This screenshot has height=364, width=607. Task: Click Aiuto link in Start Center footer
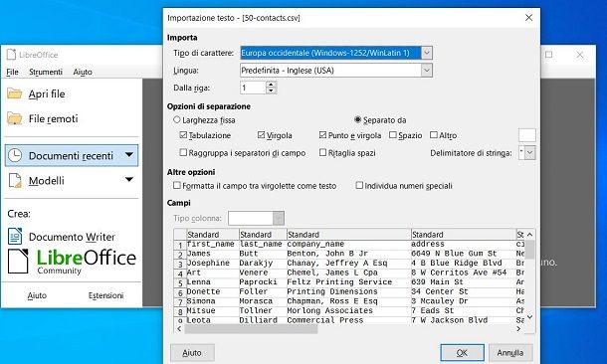point(37,295)
